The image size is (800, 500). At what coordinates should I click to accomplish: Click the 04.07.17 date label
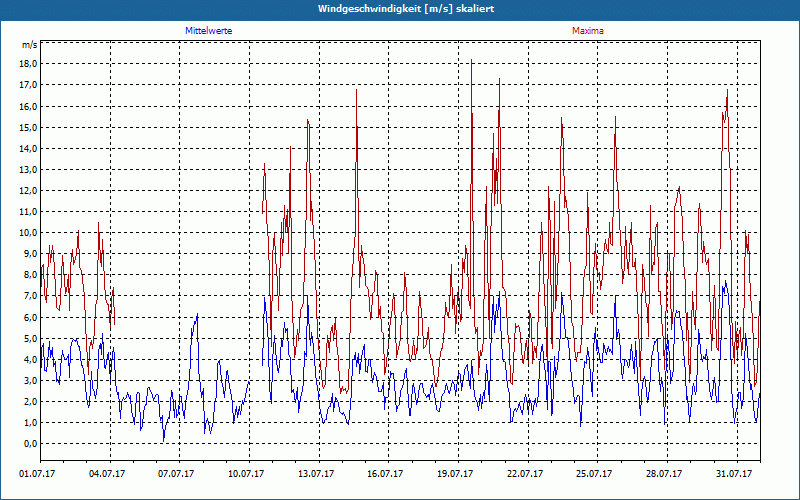point(107,474)
